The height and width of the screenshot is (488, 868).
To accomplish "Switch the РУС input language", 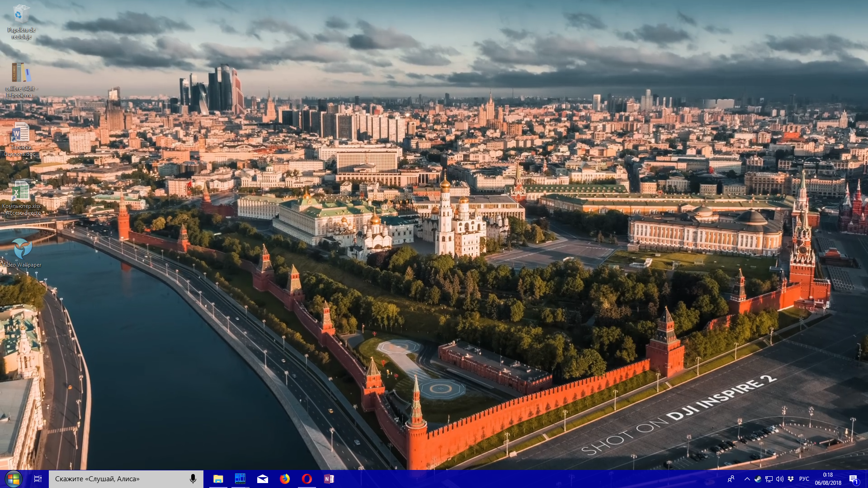I will click(804, 479).
